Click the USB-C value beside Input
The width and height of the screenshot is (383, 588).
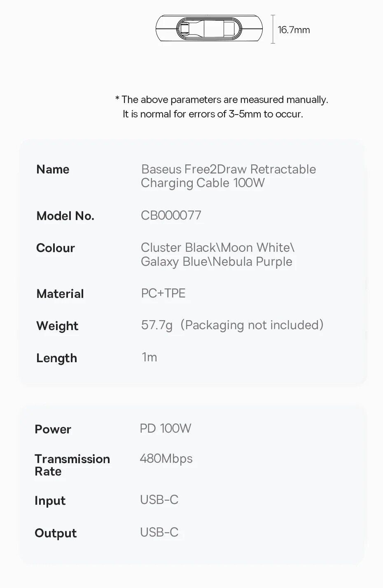(159, 500)
